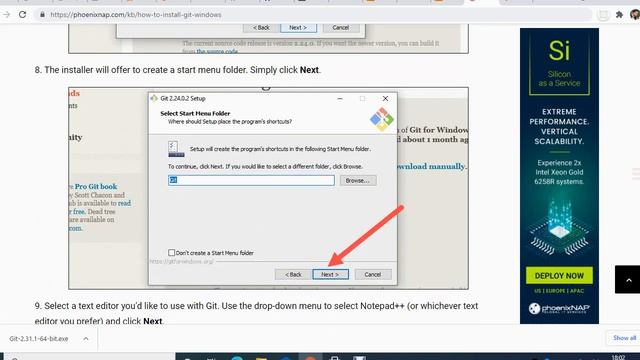Viewport: 640px width, 360px height.
Task: Click 'EXTREME PERFORMANCE' ad headline
Action: [559, 117]
